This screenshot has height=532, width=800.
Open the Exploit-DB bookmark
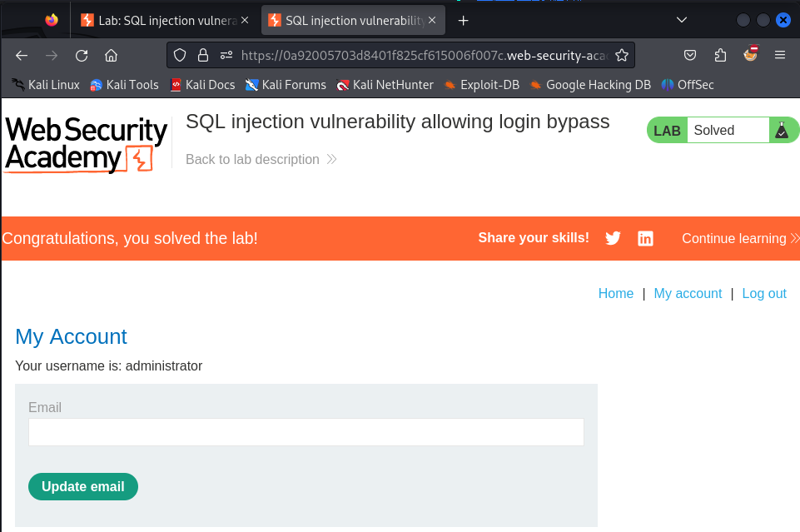(482, 84)
